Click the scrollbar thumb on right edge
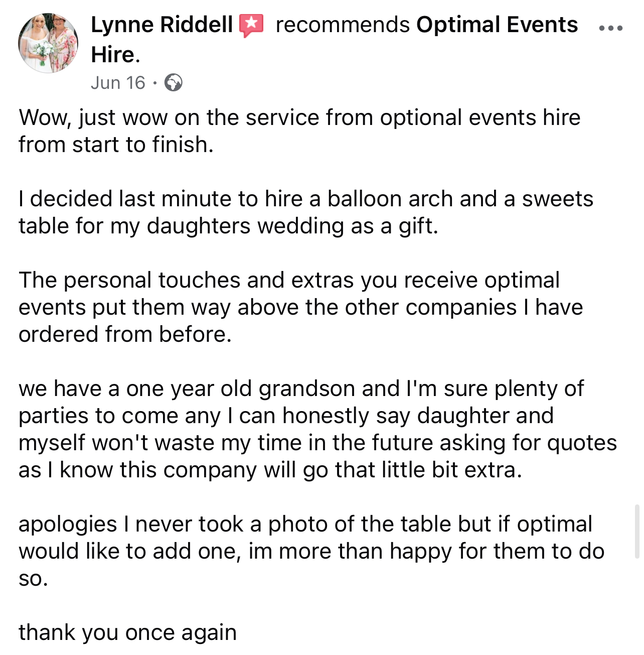This screenshot has width=644, height=655. [x=637, y=532]
